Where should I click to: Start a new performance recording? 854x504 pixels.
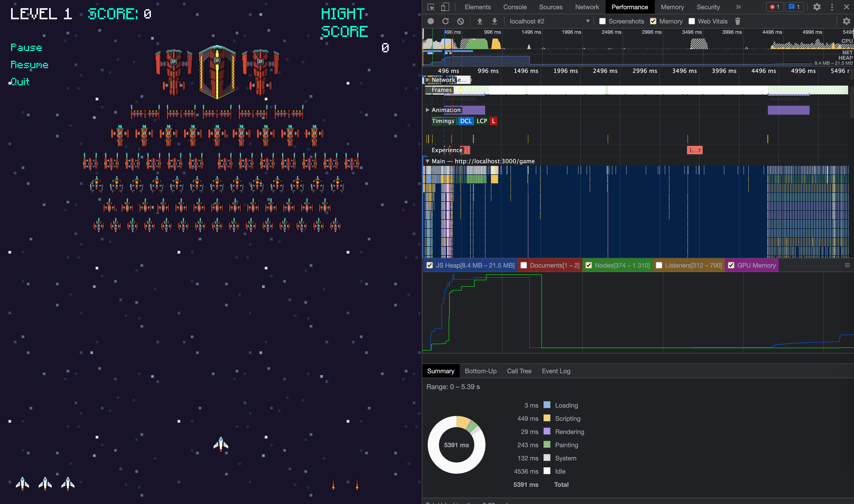point(430,21)
